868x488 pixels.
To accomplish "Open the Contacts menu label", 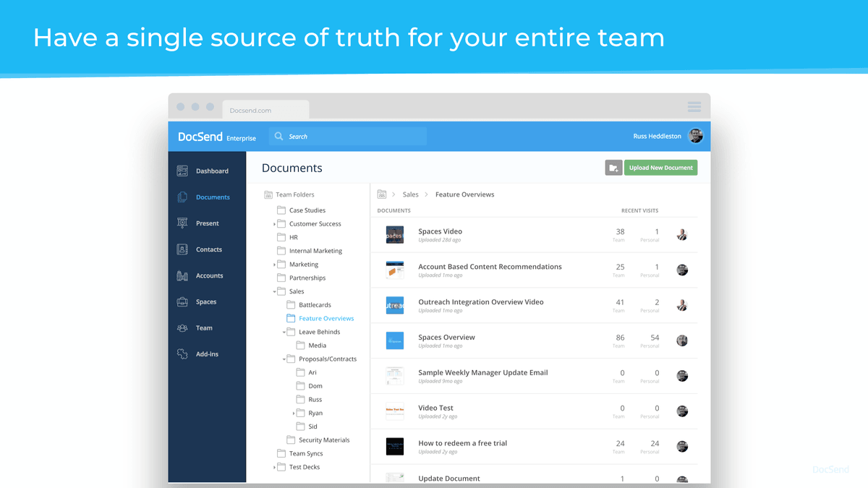I will [209, 249].
